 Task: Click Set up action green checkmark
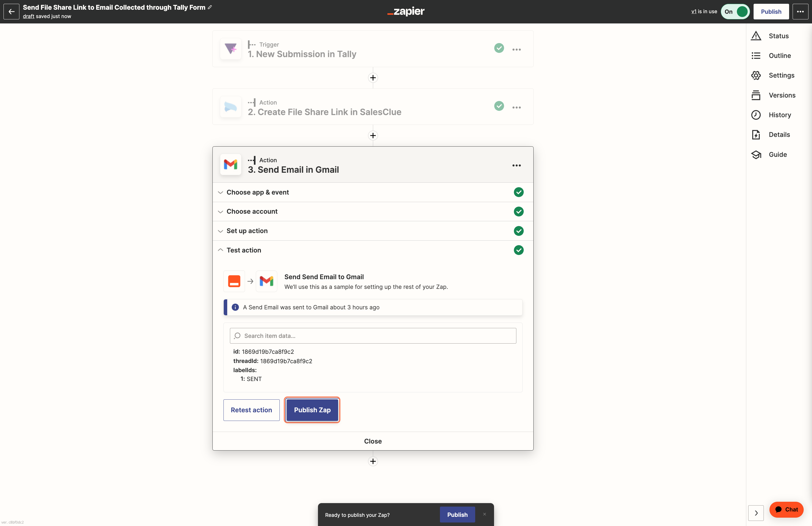(x=519, y=231)
